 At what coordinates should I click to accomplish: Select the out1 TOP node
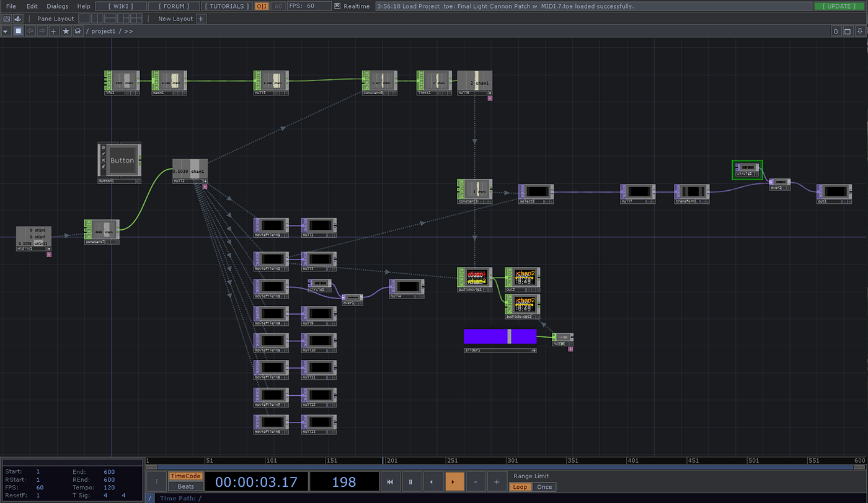834,194
